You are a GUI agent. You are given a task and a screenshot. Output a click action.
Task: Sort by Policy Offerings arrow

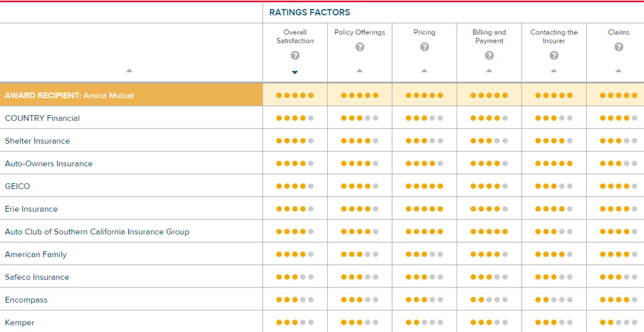click(x=360, y=71)
